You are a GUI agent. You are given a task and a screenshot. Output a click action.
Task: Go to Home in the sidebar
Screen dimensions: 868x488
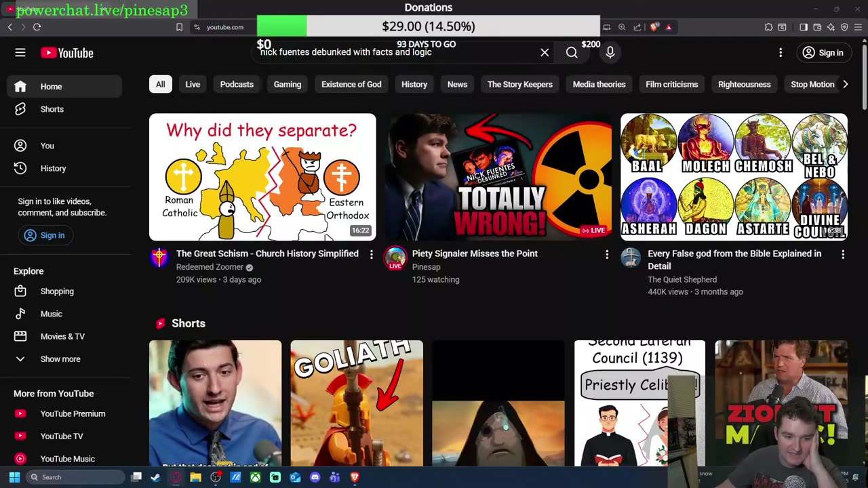point(65,87)
